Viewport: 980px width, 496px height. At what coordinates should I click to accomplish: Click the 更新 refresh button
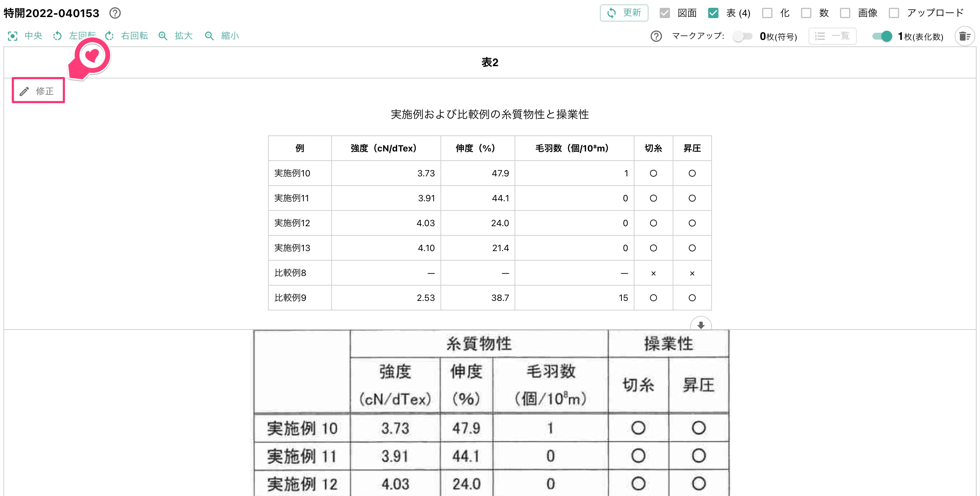coord(624,13)
